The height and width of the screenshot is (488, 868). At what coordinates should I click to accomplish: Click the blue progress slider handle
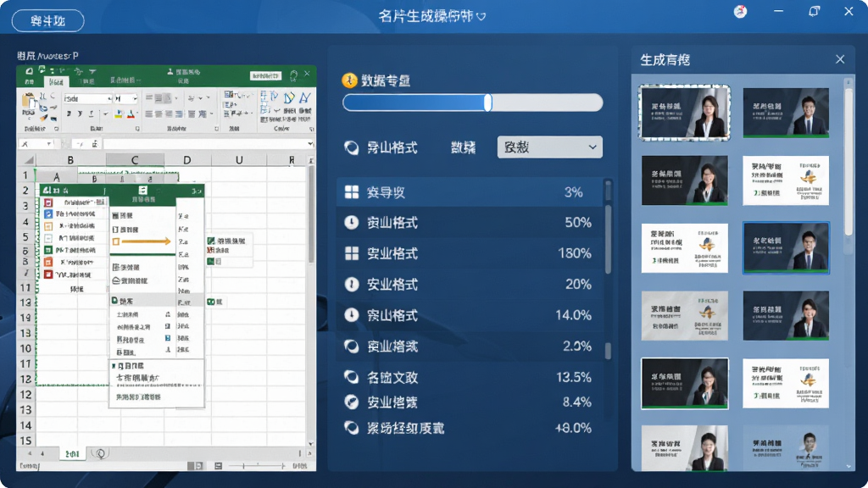[487, 103]
